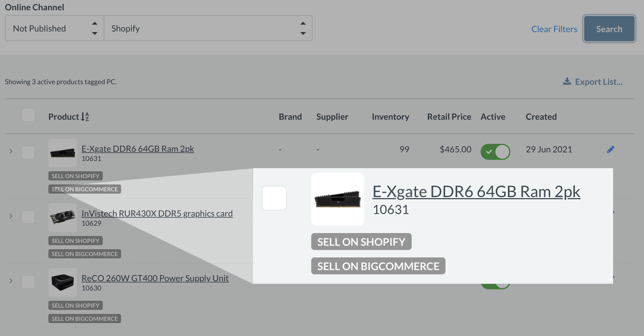Image resolution: width=644 pixels, height=336 pixels.
Task: Open InVistech RUR430X DDR5 graphics card link
Action: (157, 213)
